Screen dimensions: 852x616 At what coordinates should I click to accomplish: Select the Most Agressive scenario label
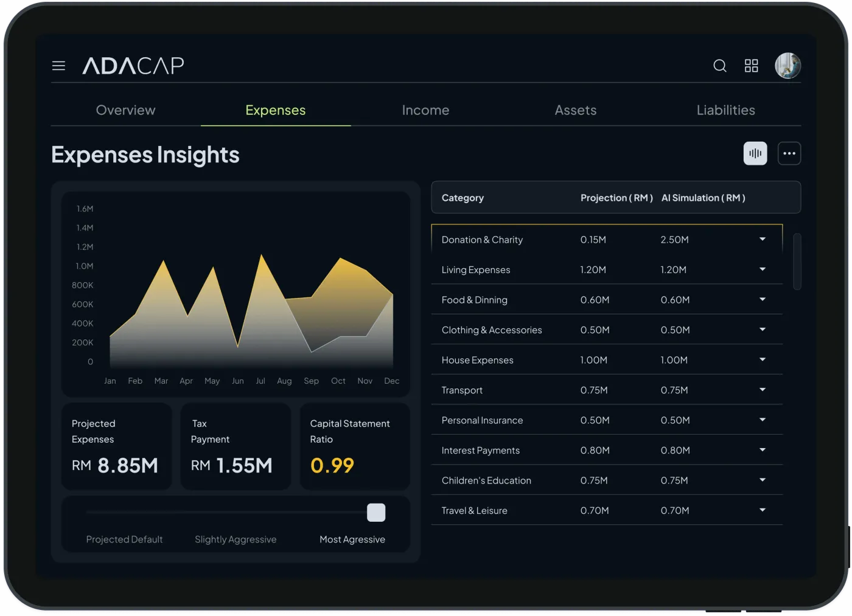[x=352, y=539]
